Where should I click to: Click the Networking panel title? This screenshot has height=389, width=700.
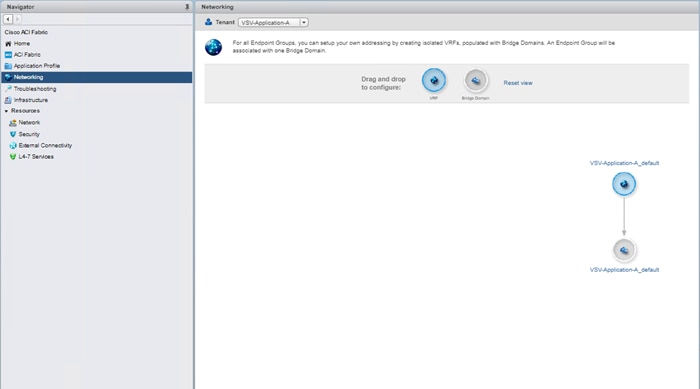click(217, 7)
